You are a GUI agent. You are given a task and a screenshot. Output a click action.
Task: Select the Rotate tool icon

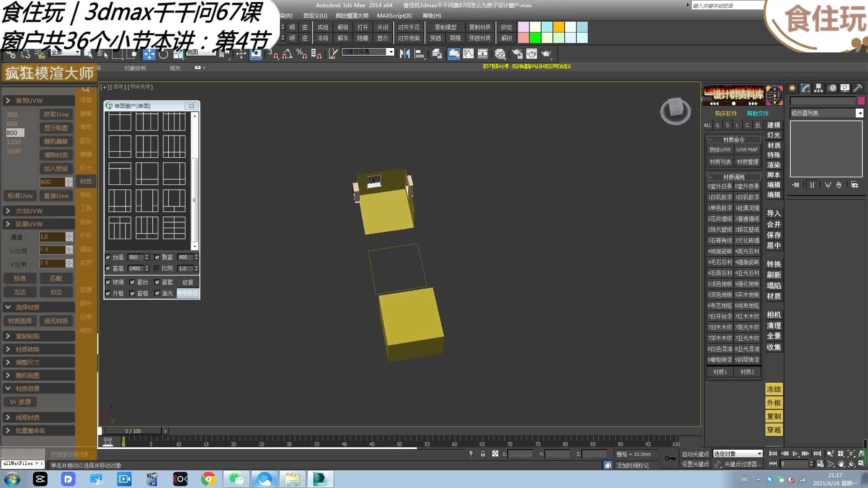pos(163,54)
